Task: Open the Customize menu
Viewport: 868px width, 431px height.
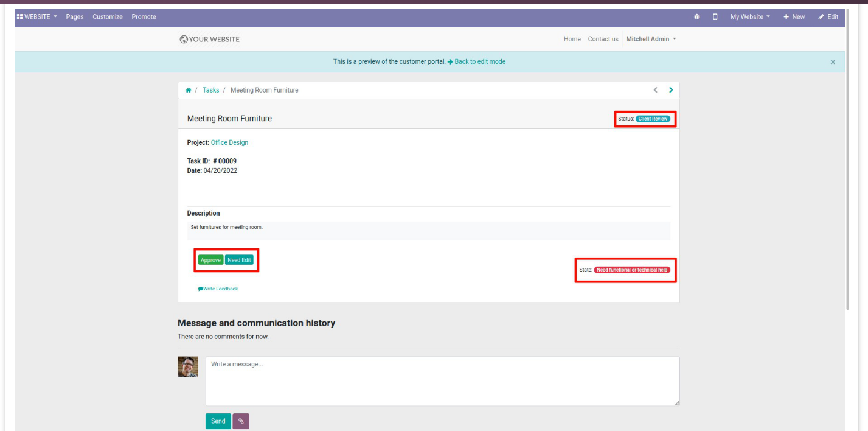Action: (108, 17)
